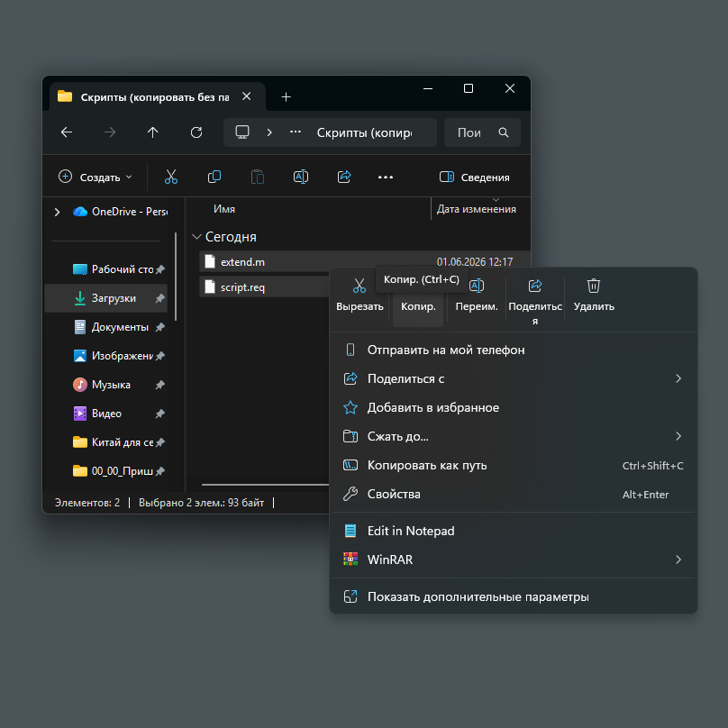Open Музыка in the sidebar

pos(106,385)
